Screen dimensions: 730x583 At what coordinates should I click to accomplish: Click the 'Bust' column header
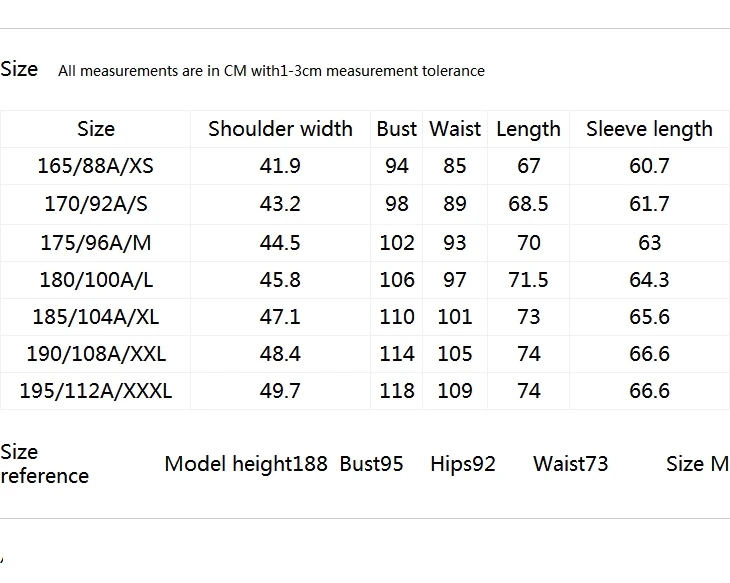point(397,129)
